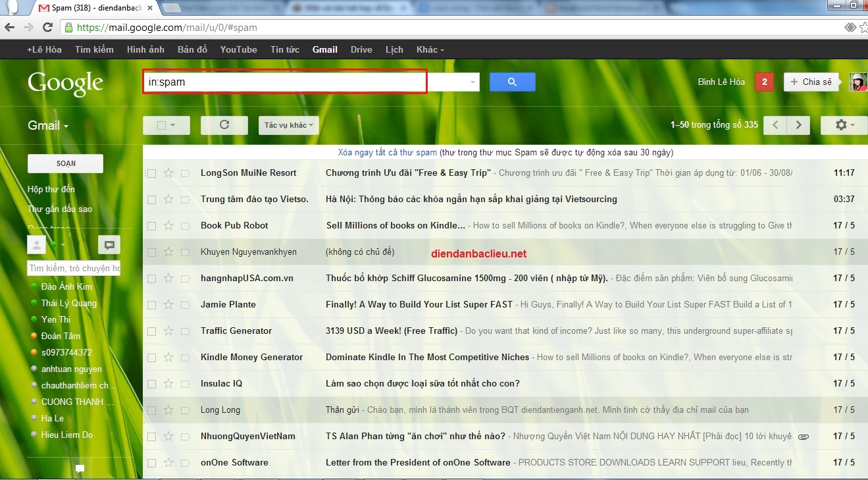Expand search options arrow in search box
The width and height of the screenshot is (868, 480).
(x=472, y=82)
